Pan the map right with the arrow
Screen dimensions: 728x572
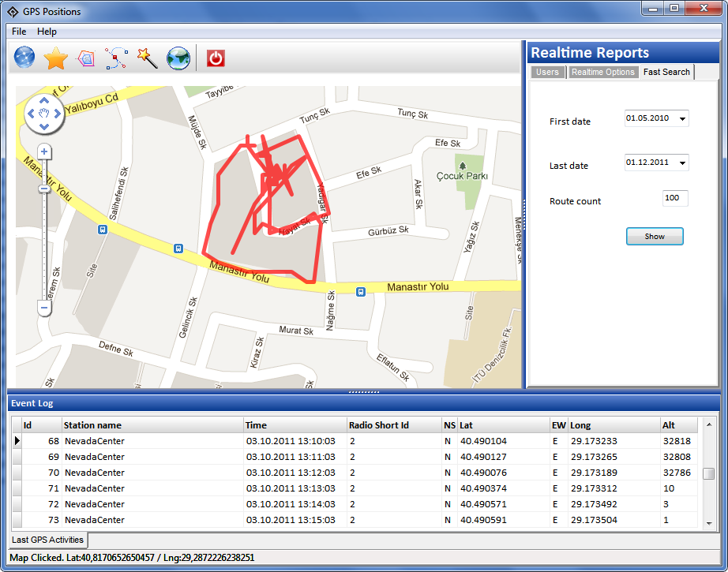click(x=58, y=113)
